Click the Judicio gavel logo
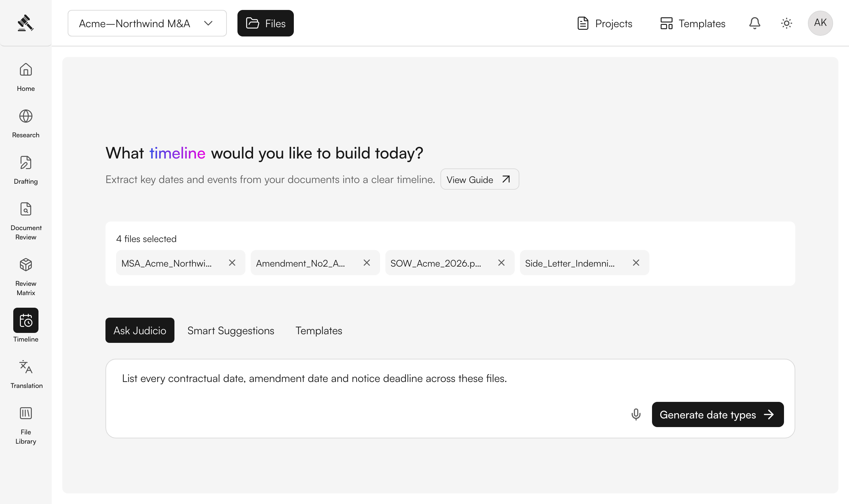The image size is (849, 504). point(26,23)
